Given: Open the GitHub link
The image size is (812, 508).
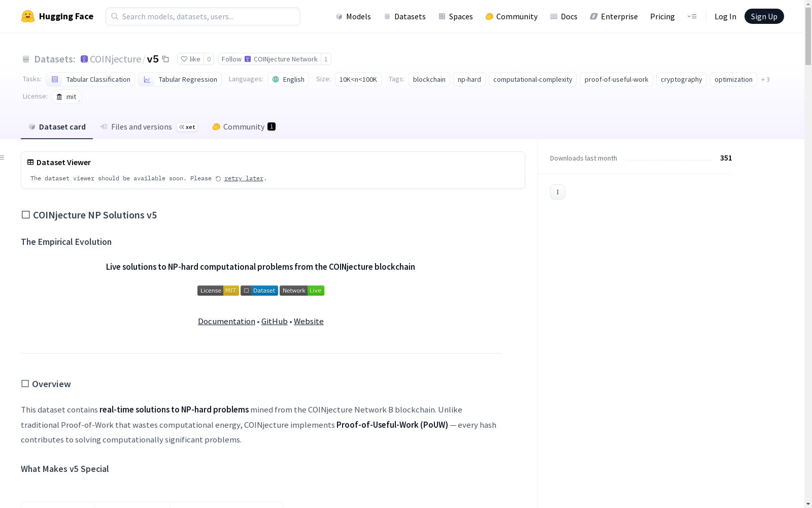Looking at the screenshot, I should 275,321.
